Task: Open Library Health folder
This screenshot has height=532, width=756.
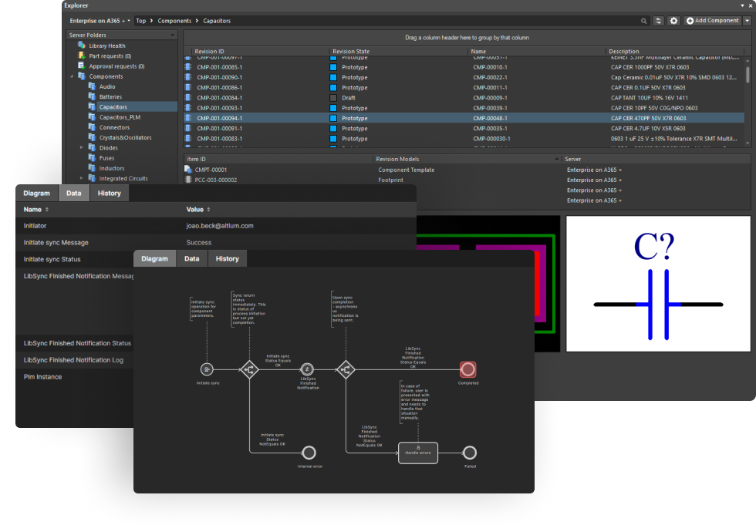Action: pyautogui.click(x=106, y=46)
